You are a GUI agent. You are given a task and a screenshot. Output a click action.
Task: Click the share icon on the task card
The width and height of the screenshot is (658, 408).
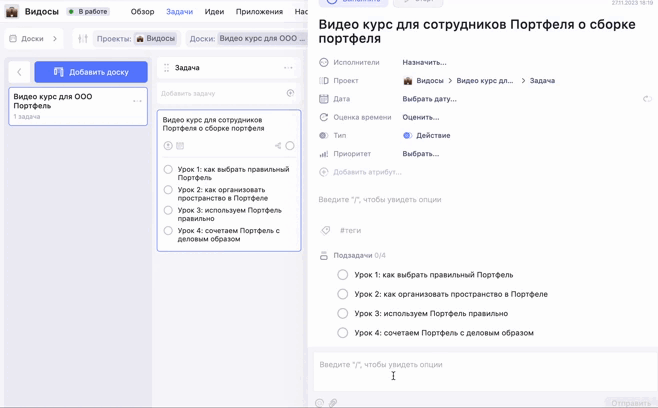pyautogui.click(x=278, y=146)
